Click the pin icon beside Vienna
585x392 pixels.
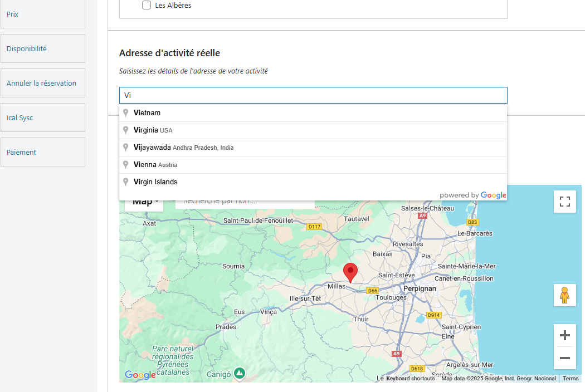126,164
